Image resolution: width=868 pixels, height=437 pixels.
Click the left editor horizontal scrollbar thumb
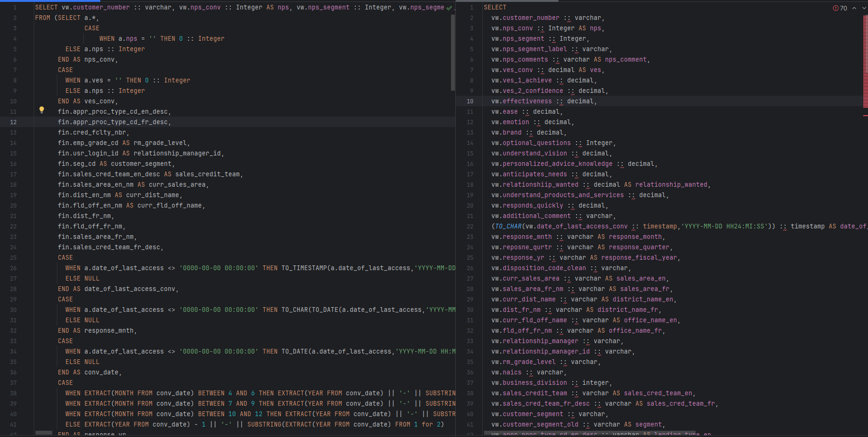(x=44, y=432)
